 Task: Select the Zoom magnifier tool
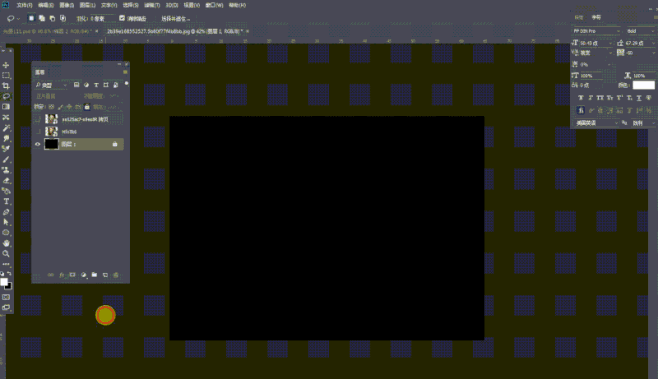(x=6, y=254)
